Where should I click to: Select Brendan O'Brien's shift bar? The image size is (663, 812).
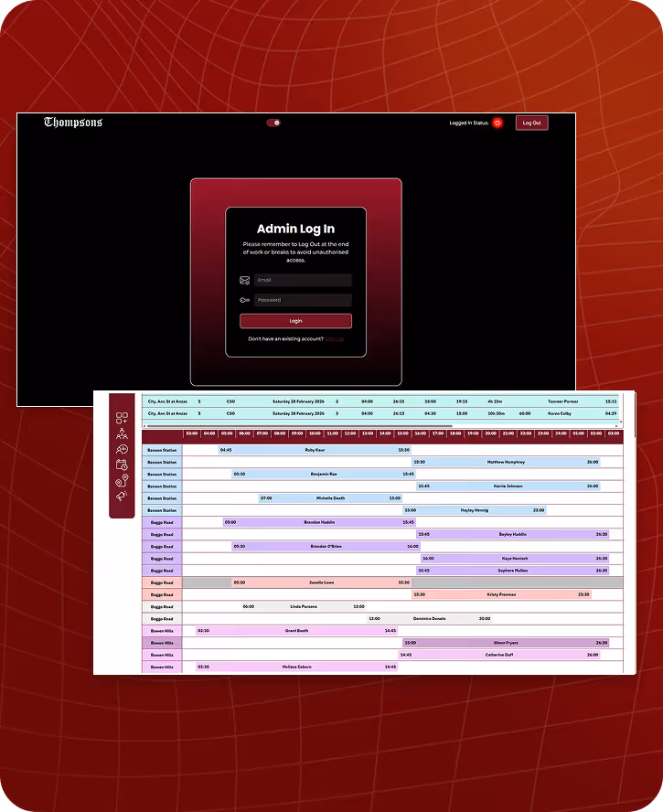326,546
